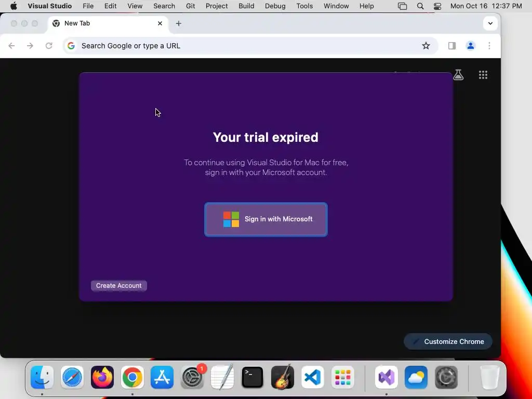Switch to Chrome in the Dock
Image resolution: width=532 pixels, height=399 pixels.
click(132, 377)
